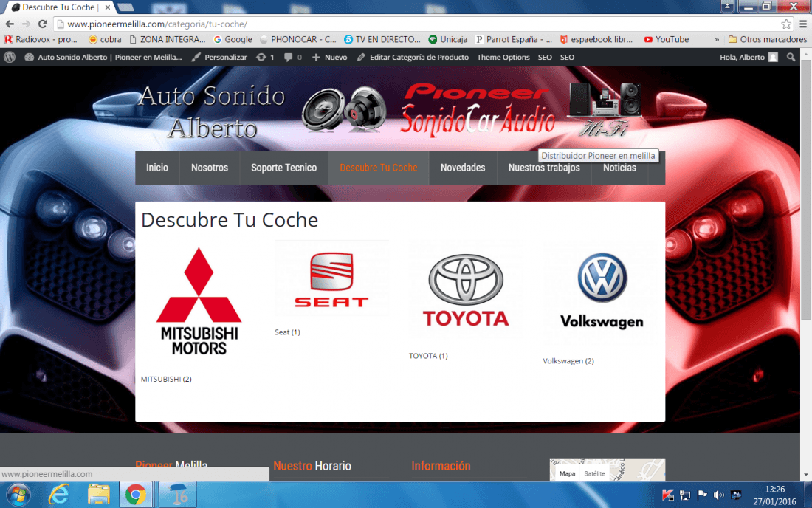Screen dimensions: 812x508
Task: Open the WordPress logo admin menu
Action: (x=10, y=58)
